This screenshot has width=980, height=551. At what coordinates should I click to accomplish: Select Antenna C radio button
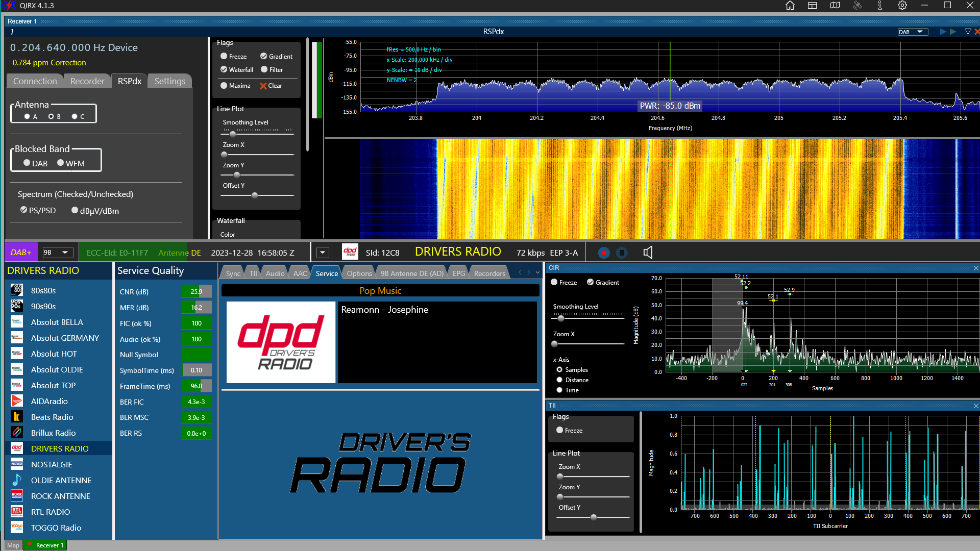(75, 116)
